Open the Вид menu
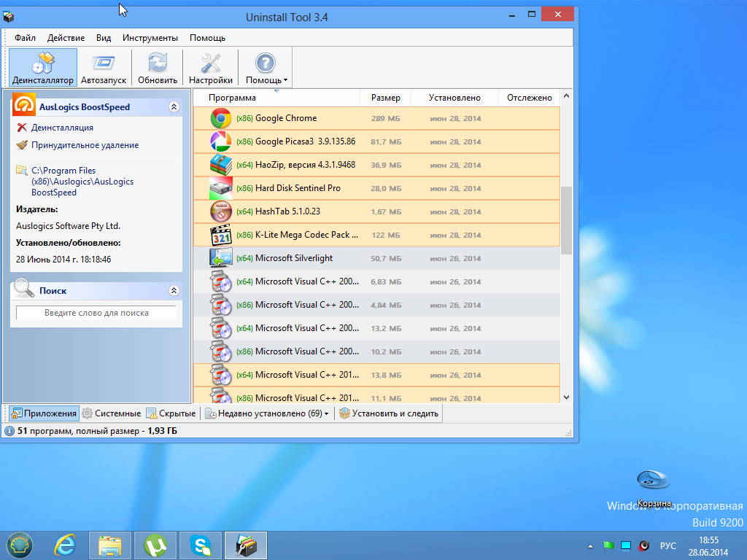747x560 pixels. [x=104, y=38]
